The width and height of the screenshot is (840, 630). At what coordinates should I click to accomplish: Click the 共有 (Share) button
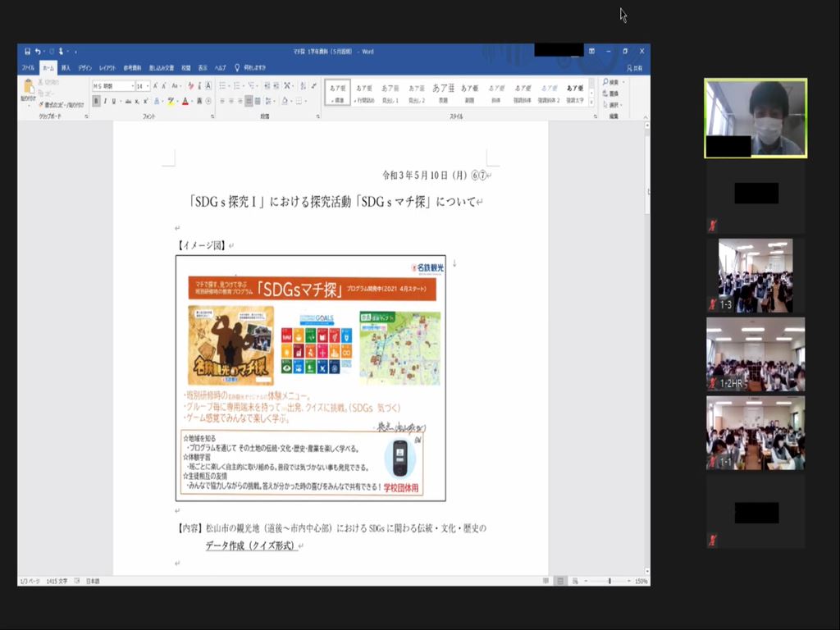tap(635, 68)
